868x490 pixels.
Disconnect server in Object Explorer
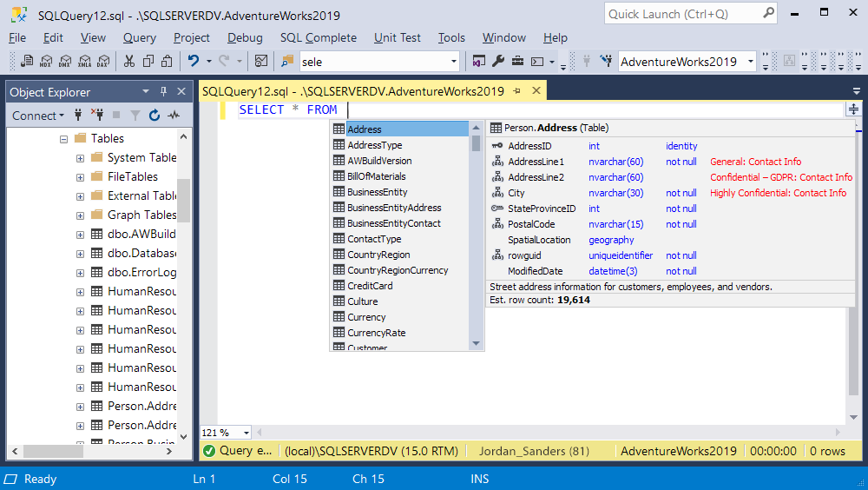point(97,115)
